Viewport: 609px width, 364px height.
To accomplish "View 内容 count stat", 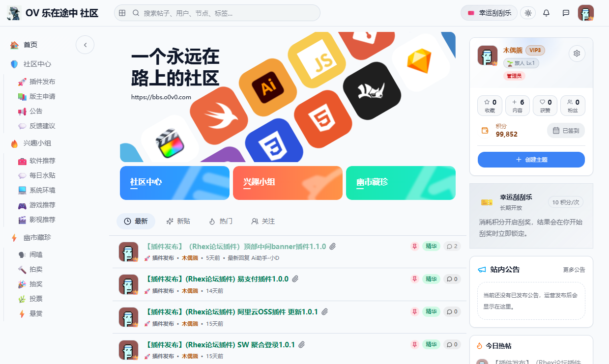I will [518, 106].
